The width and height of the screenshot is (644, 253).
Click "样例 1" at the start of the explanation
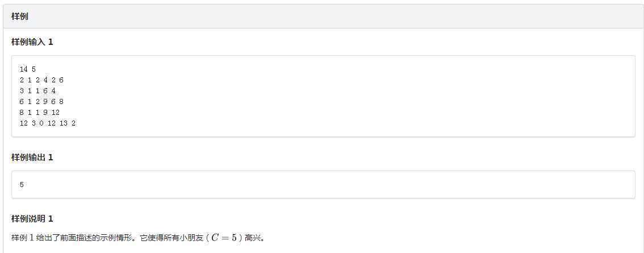(22, 238)
